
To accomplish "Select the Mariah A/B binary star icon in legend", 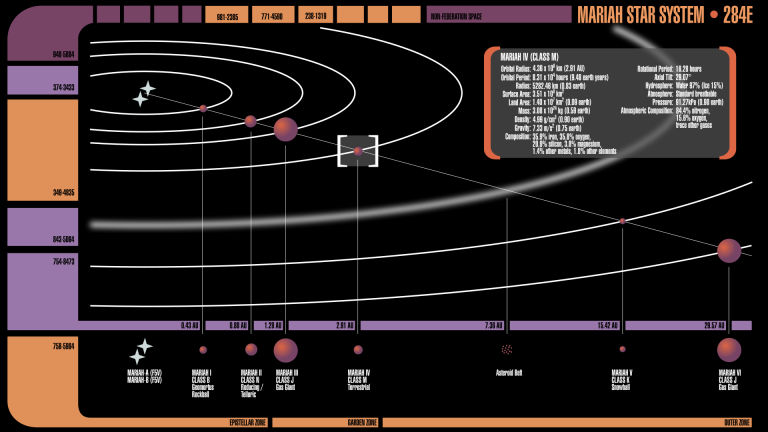I will tap(140, 350).
